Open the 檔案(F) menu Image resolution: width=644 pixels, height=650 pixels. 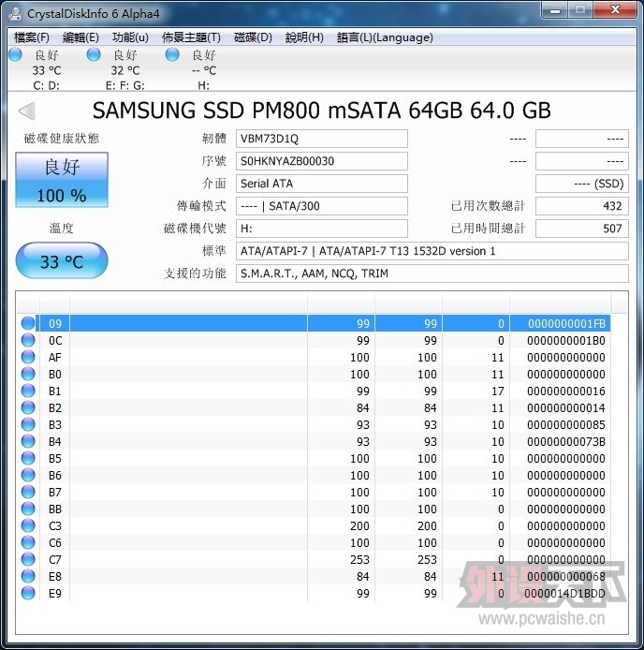pos(32,37)
